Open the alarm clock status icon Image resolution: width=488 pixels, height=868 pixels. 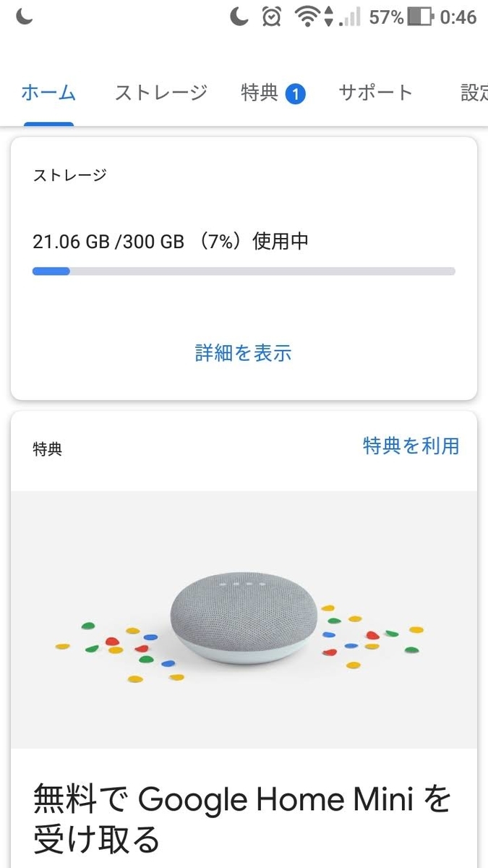(273, 16)
